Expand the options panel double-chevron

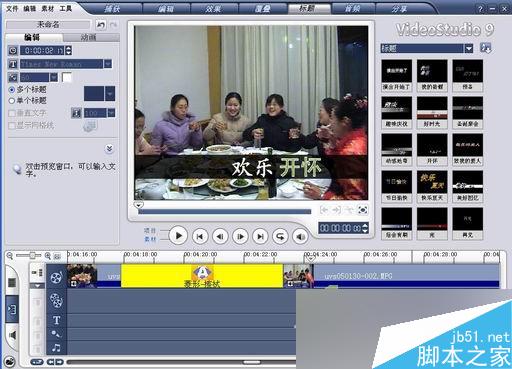point(109,148)
